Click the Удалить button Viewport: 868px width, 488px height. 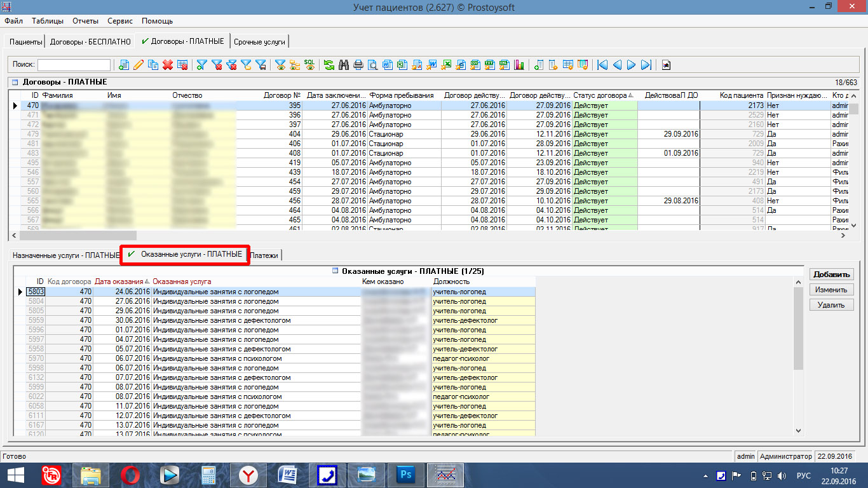(x=831, y=305)
